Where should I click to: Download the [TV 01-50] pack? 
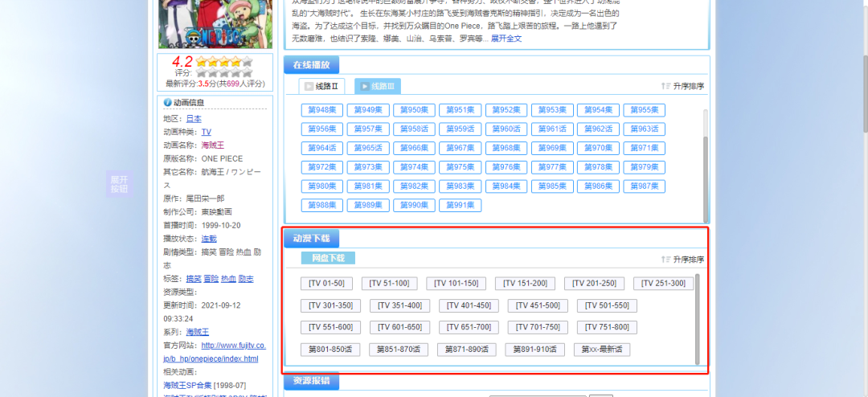(x=326, y=284)
